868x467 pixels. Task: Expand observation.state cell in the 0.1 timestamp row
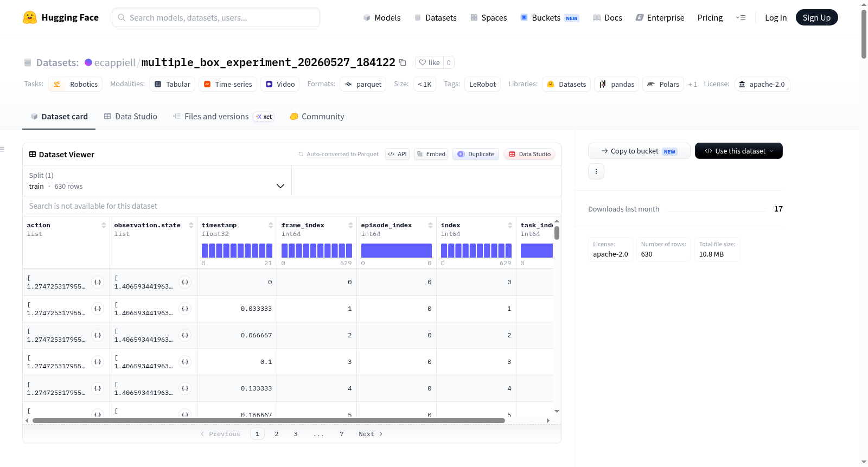click(185, 362)
